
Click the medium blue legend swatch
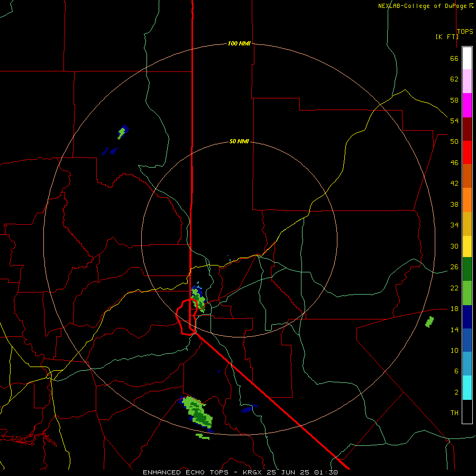click(467, 340)
